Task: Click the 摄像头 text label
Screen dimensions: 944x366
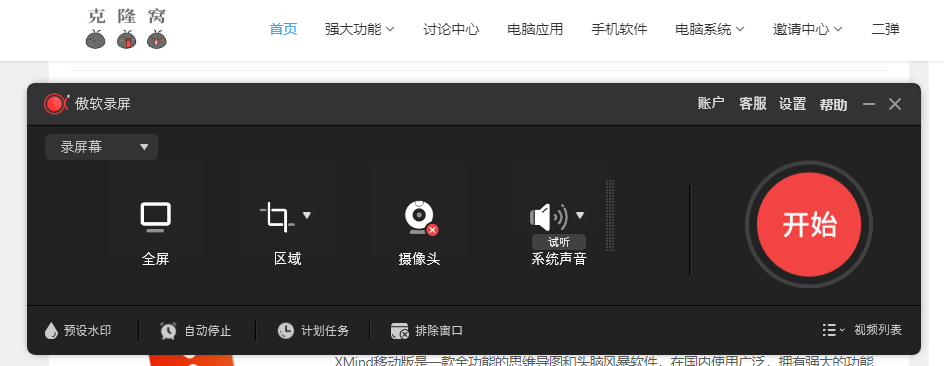Action: [x=420, y=259]
